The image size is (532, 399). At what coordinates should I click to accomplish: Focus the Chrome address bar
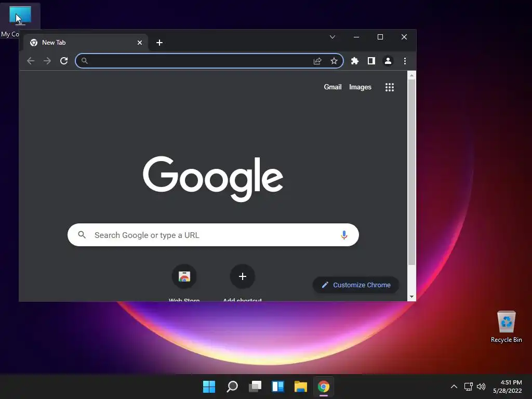coord(209,61)
